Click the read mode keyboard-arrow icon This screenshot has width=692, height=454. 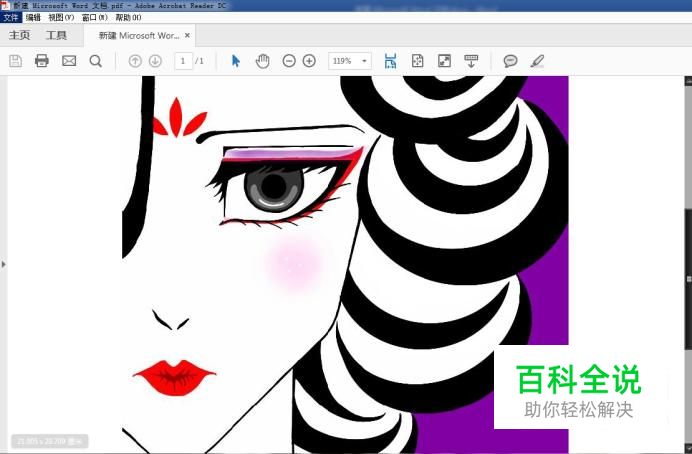[x=471, y=61]
